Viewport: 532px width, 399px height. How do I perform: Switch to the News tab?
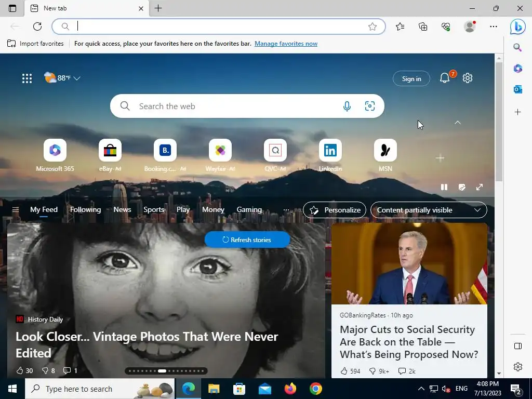click(x=122, y=210)
